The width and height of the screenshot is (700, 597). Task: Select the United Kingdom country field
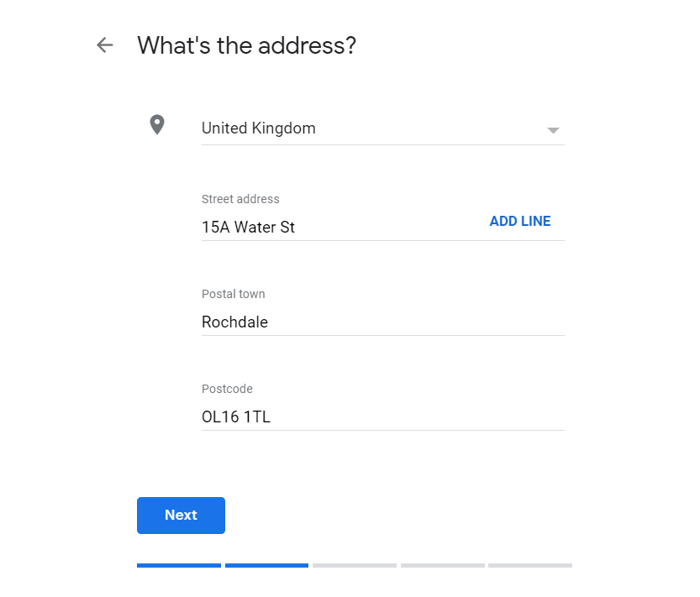(x=383, y=128)
